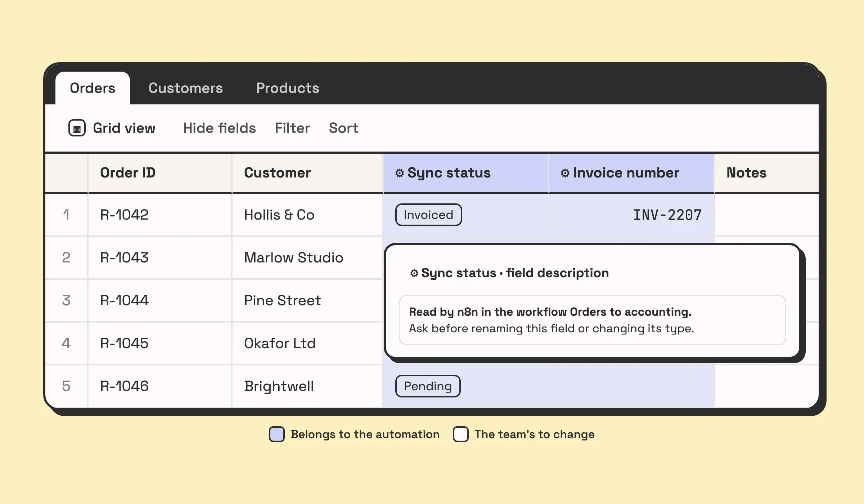Image resolution: width=864 pixels, height=504 pixels.
Task: Click the Order ID column header
Action: tap(160, 173)
